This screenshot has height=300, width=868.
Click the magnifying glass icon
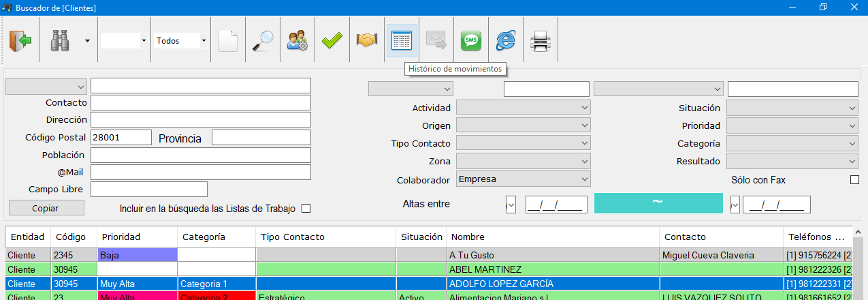262,41
